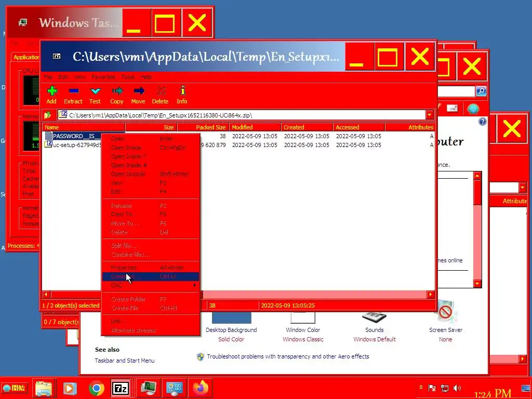532x399 pixels.
Task: Choose Create Folder in the context menu
Action: tap(150, 299)
